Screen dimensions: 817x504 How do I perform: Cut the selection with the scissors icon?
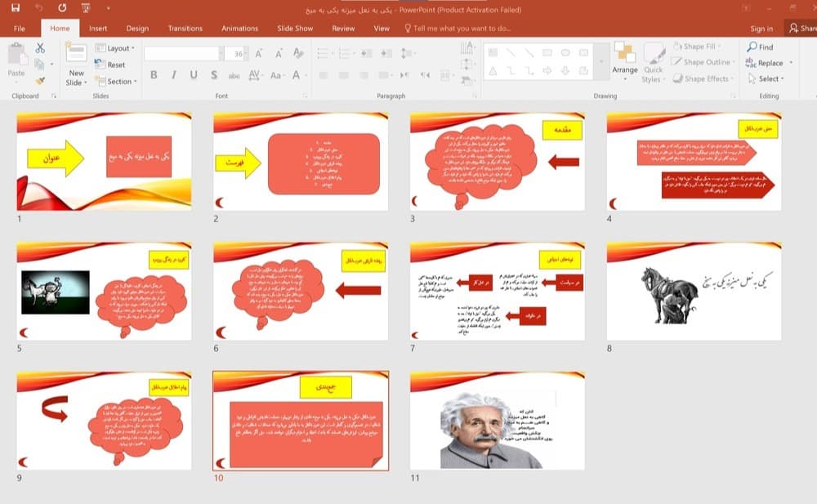tap(40, 48)
